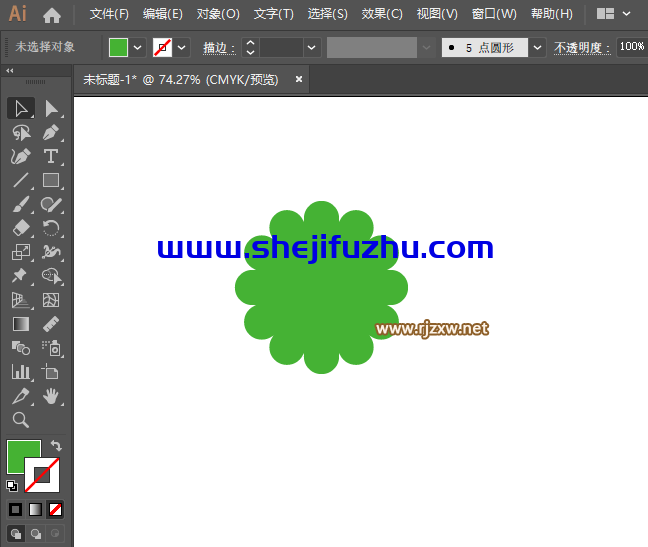
Task: Open the 帮助(H) menu
Action: pos(552,14)
